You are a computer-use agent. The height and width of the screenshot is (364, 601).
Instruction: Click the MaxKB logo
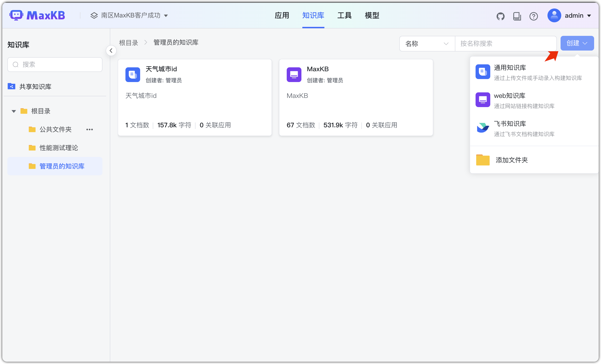[37, 15]
